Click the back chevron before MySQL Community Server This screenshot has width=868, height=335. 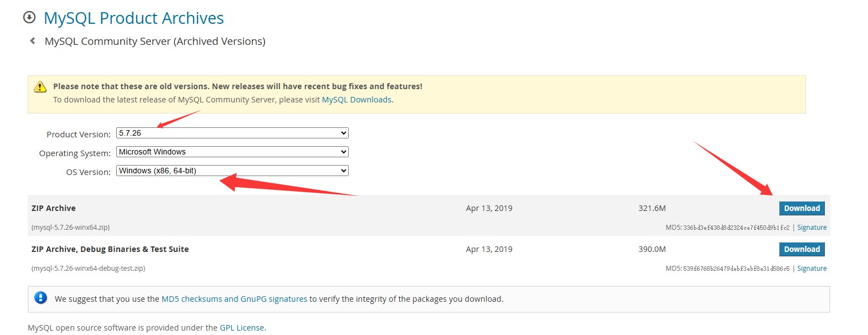pos(33,41)
